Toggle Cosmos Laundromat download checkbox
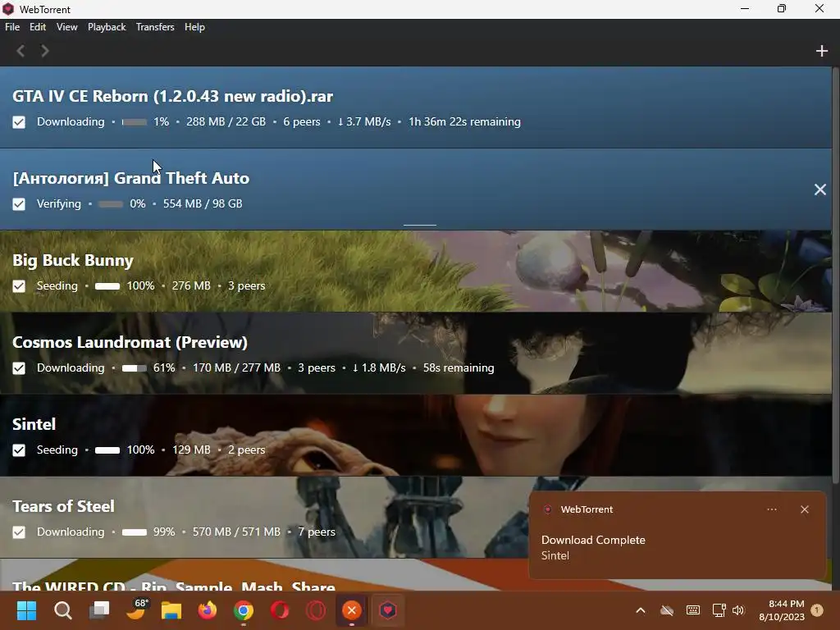Image resolution: width=840 pixels, height=630 pixels. coord(19,368)
